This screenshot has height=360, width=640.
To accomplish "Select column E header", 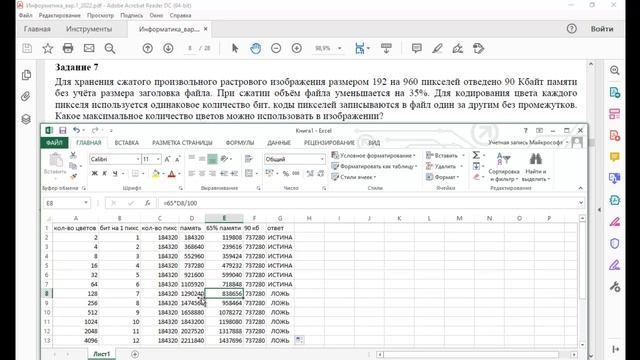I will pos(224,218).
